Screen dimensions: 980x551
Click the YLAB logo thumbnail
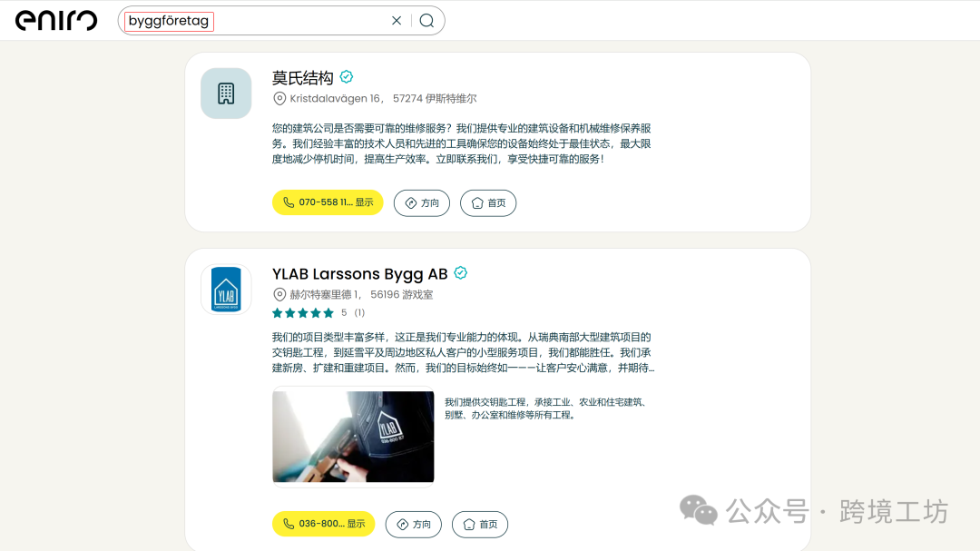[x=225, y=289]
